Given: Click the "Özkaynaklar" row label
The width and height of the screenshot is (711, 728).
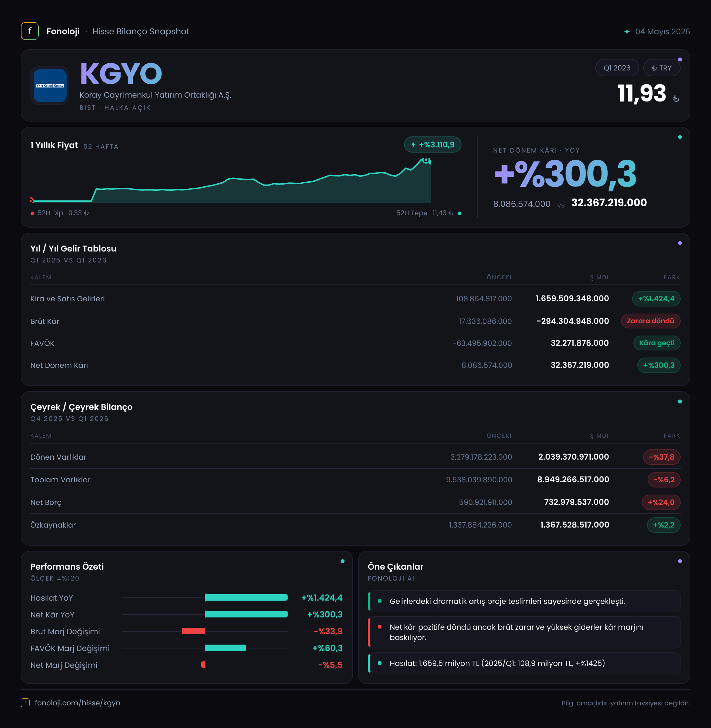Looking at the screenshot, I should 53,525.
